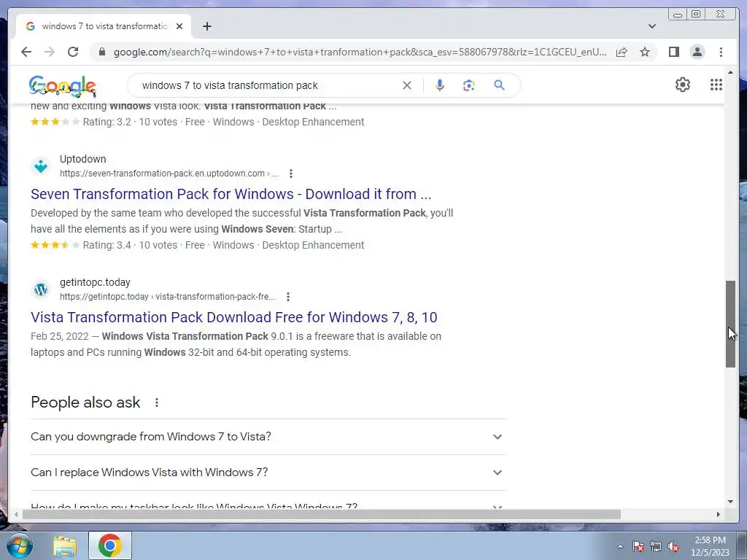Viewport: 747px width, 560px height.
Task: Click the forward navigation arrow
Action: tap(50, 52)
